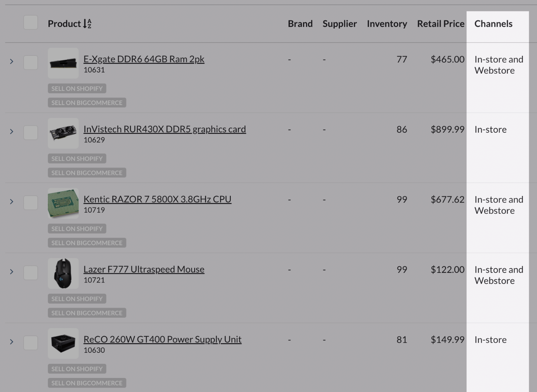Viewport: 537px width, 392px height.
Task: Check the E-Xgate DDR6 RAM row checkbox
Action: (x=31, y=62)
